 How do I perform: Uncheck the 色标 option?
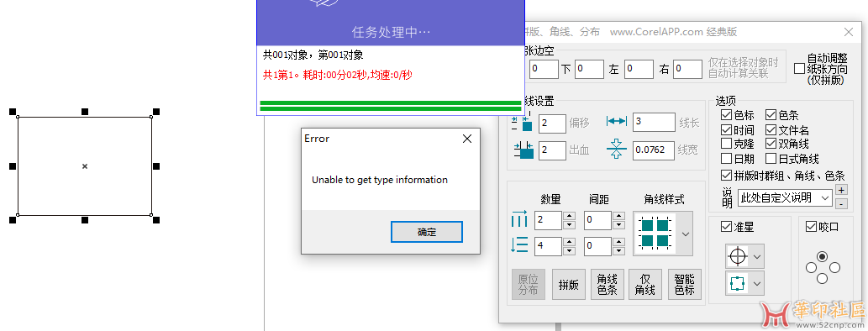coord(726,115)
